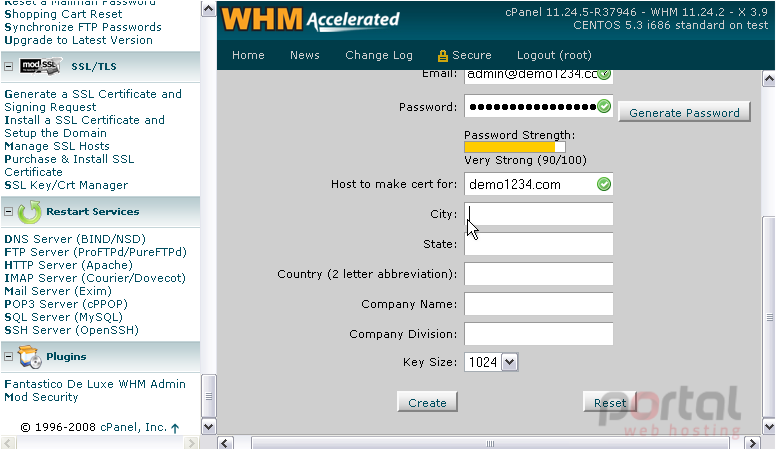This screenshot has height=450, width=776.
Task: Focus the Host to make cert for field
Action: pyautogui.click(x=538, y=184)
